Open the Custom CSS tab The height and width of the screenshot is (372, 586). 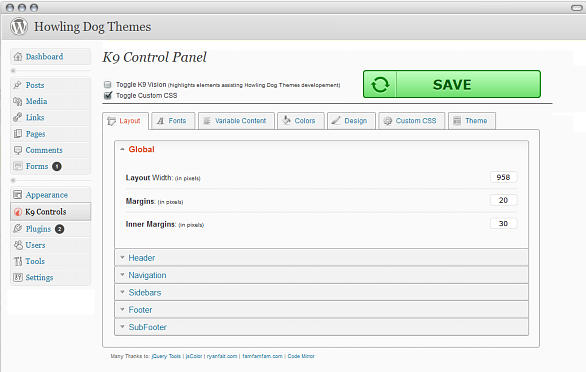[x=411, y=121]
